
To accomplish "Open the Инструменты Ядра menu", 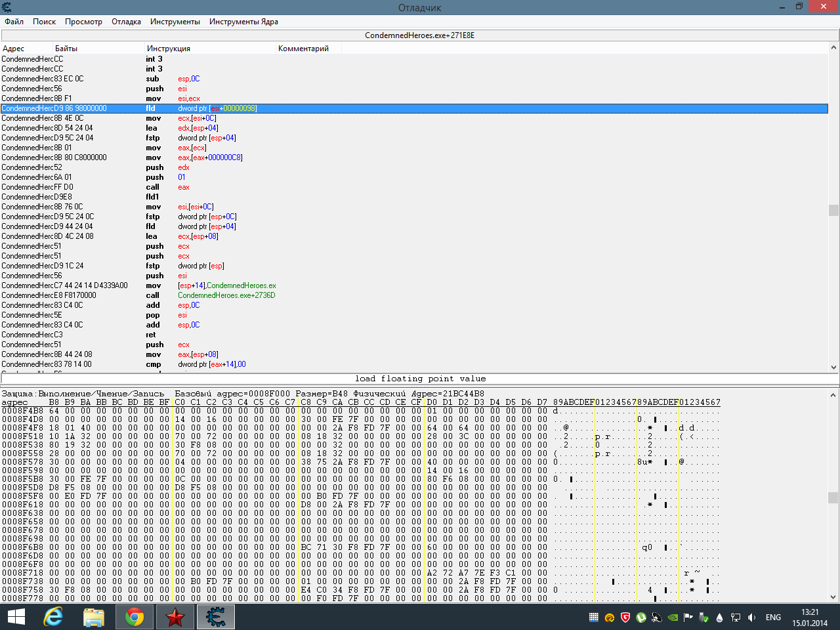I will coord(243,21).
